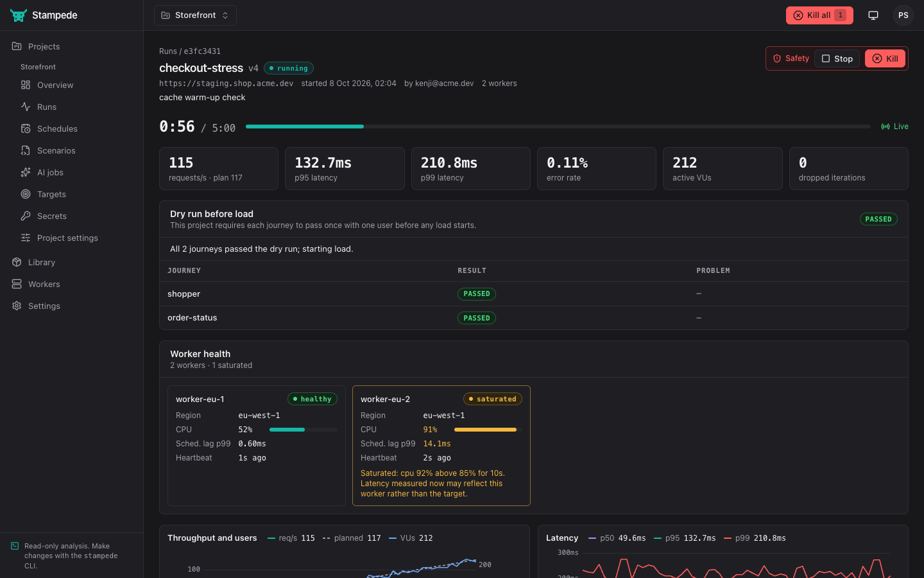
Task: Select the shopper journey row
Action: [534, 294]
